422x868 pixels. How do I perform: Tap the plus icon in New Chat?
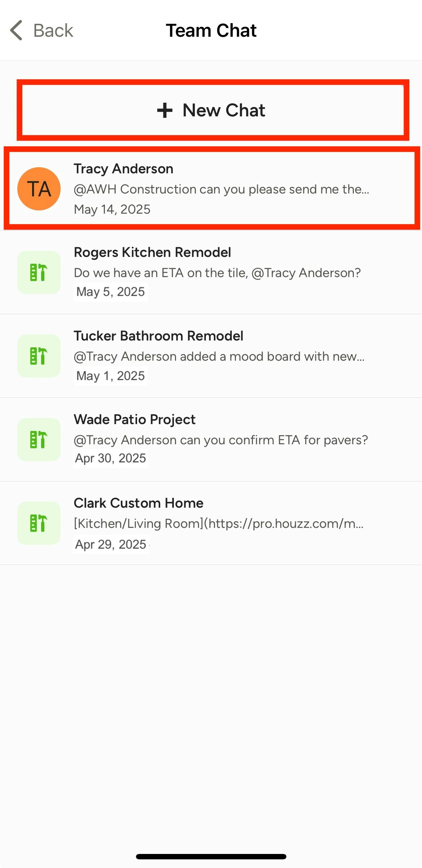click(x=165, y=110)
